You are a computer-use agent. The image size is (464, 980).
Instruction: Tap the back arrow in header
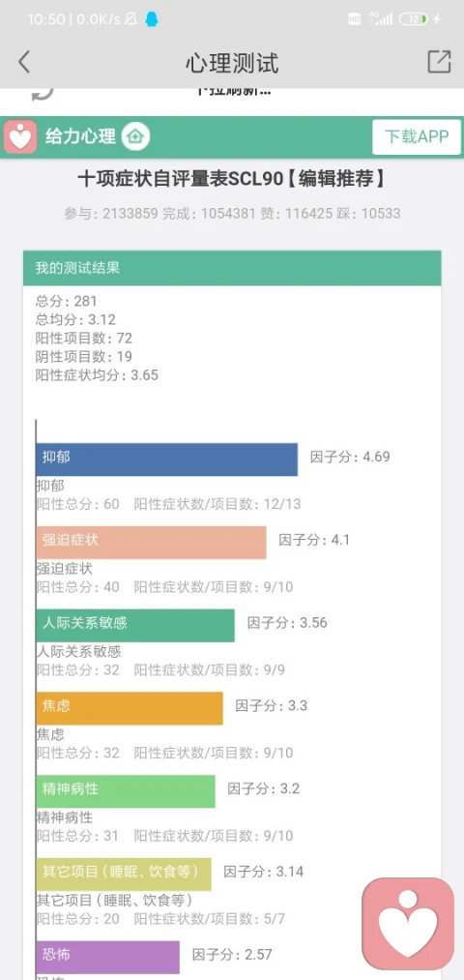(24, 62)
